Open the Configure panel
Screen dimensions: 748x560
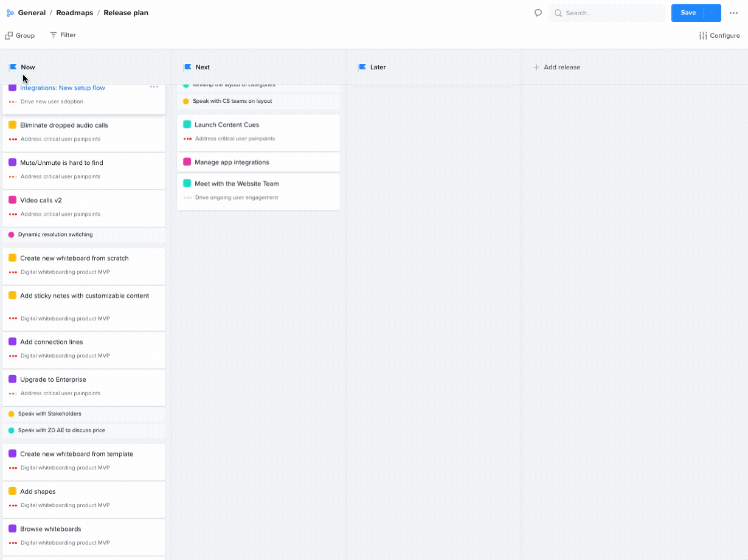click(719, 35)
